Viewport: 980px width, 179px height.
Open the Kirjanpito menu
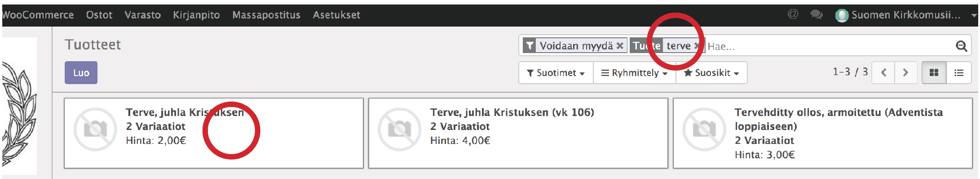(197, 15)
